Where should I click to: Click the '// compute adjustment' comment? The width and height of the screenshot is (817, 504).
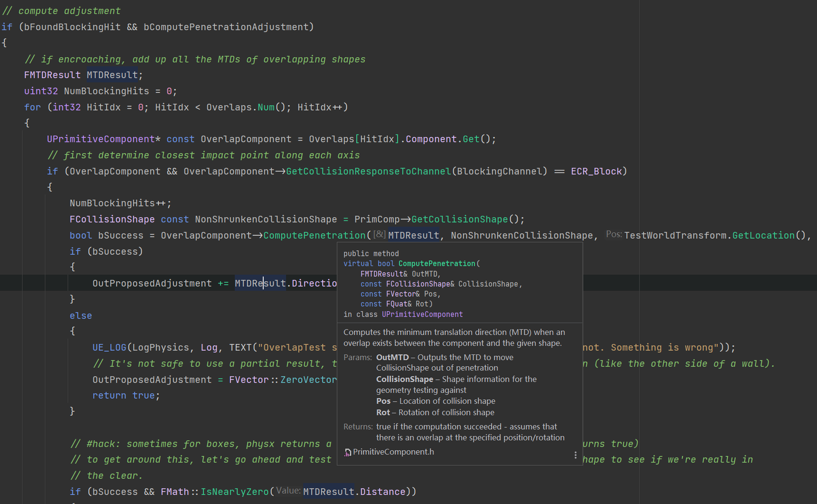pos(61,11)
